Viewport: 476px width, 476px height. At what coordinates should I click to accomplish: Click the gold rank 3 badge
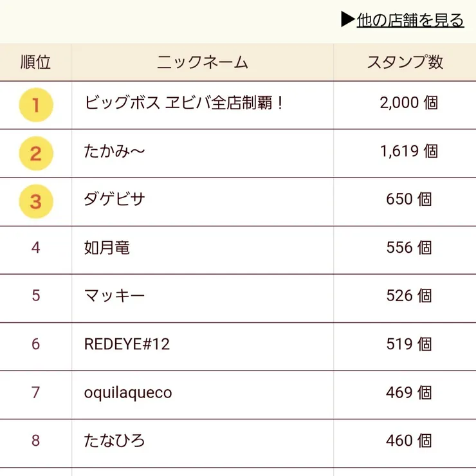[x=36, y=201]
